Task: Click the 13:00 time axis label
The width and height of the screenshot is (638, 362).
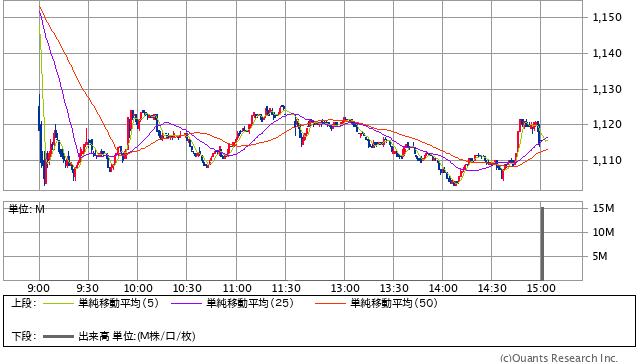Action: tap(345, 288)
